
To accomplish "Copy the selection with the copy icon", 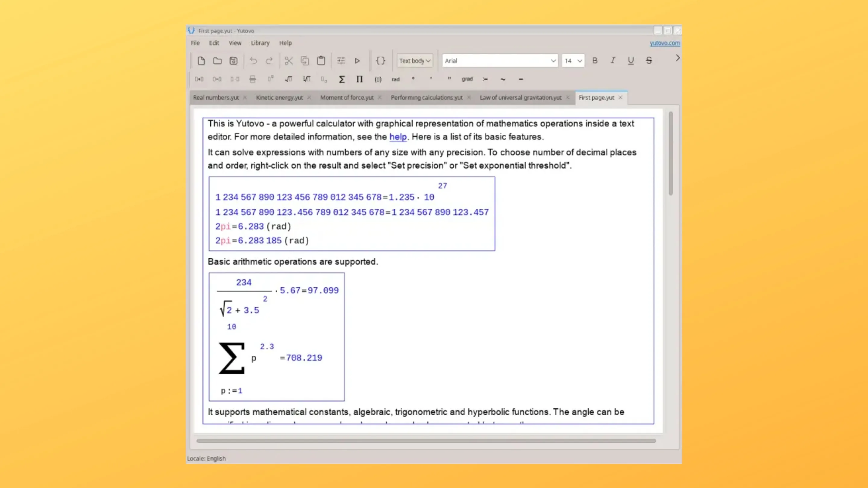I will [305, 61].
